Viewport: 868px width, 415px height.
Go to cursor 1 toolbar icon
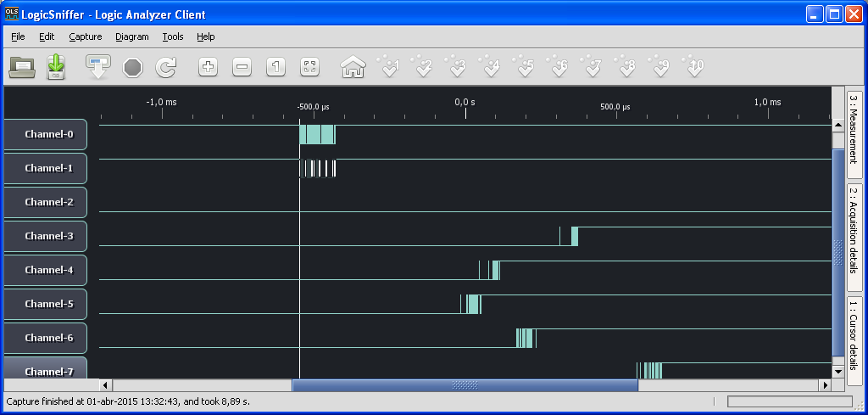click(x=388, y=66)
